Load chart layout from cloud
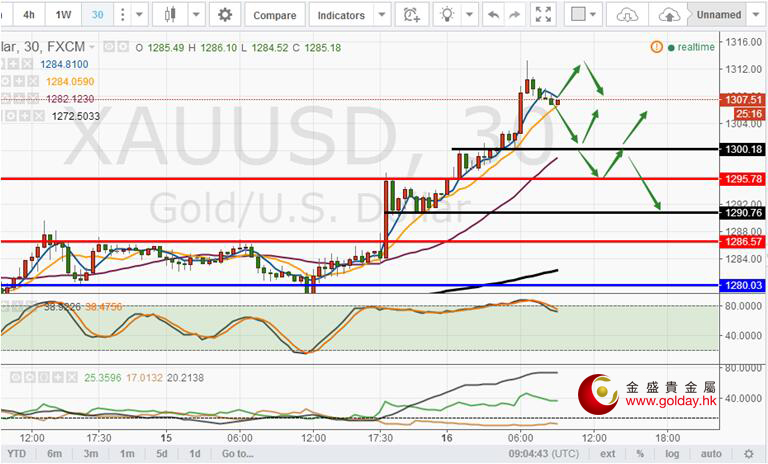Screen dimensions: 768x464 pos(627,15)
